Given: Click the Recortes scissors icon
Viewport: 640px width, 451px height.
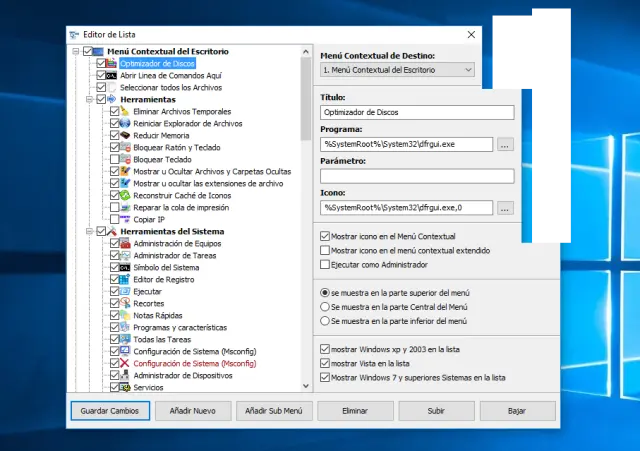Looking at the screenshot, I should click(125, 303).
